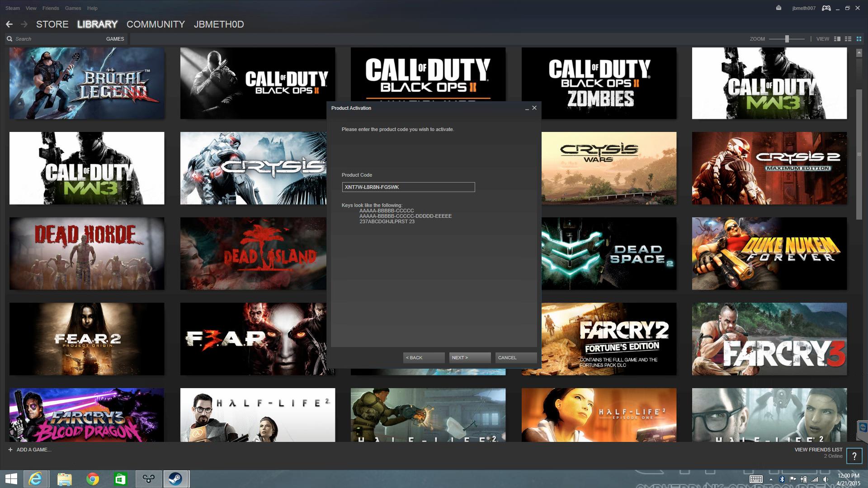Click the plus icon beside Add a Game
This screenshot has height=488, width=868.
(10, 450)
